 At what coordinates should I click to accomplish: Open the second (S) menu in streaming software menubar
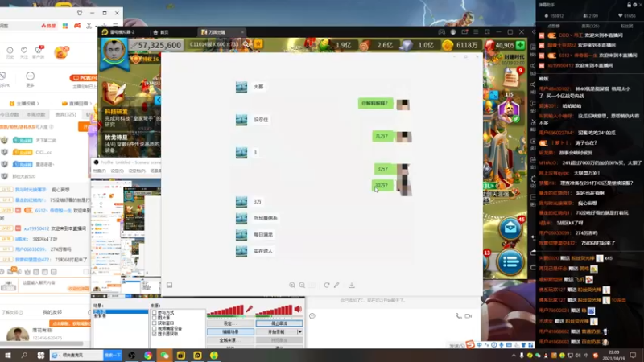click(x=117, y=171)
